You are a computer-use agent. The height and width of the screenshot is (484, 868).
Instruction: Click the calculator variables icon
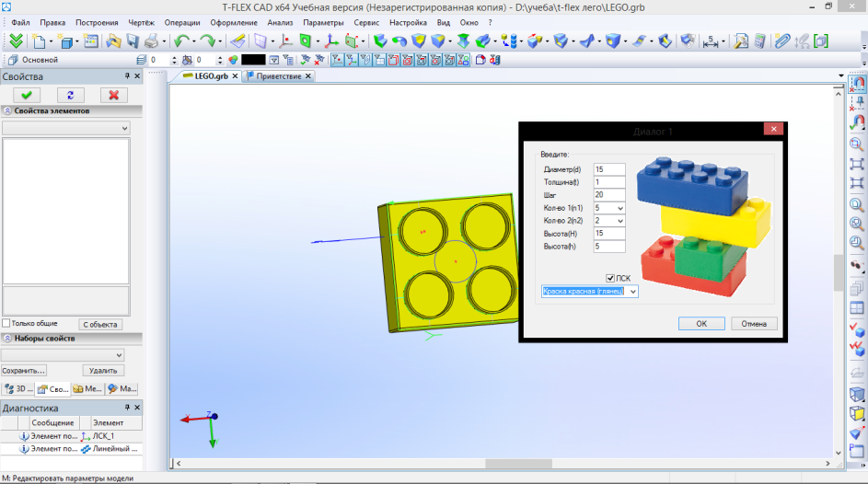[x=760, y=41]
